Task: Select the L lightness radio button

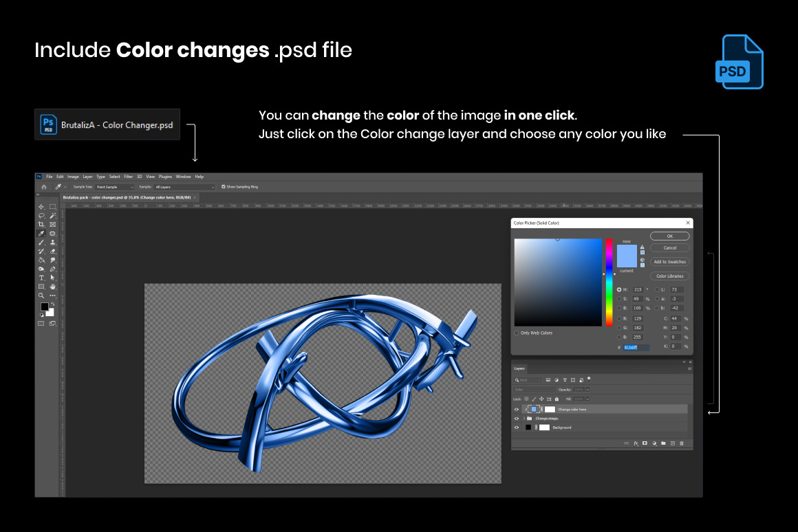Action: (657, 289)
